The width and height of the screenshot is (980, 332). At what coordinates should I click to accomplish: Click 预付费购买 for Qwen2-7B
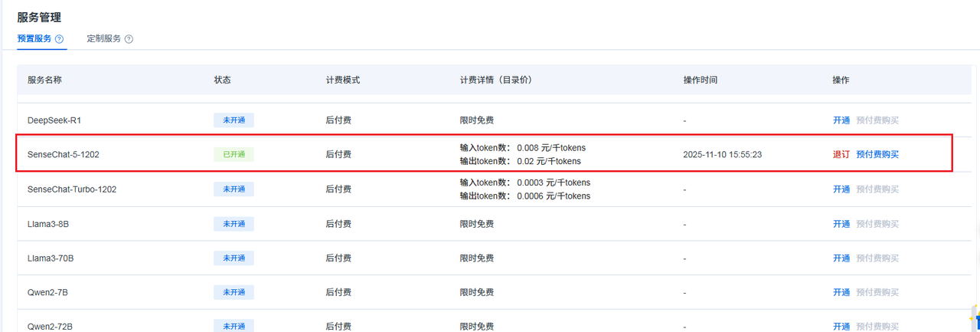coord(877,292)
